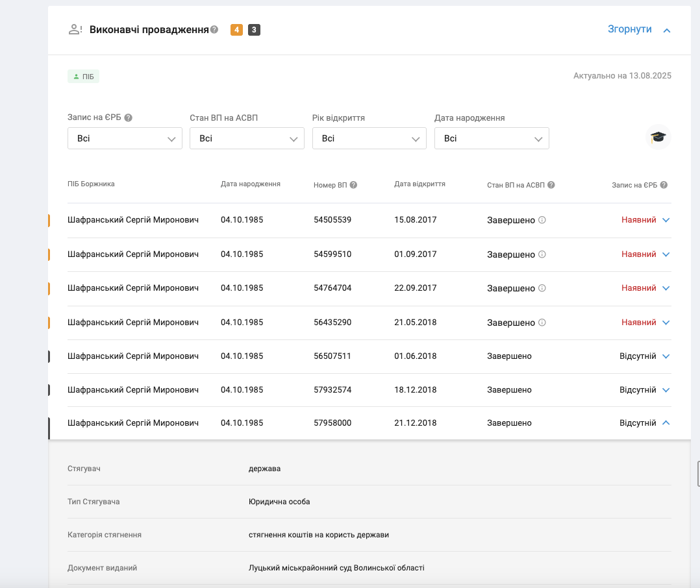Viewport: 700px width, 588px height.
Task: Open the Запис на ЄРБ filter dropdown
Action: (x=125, y=138)
